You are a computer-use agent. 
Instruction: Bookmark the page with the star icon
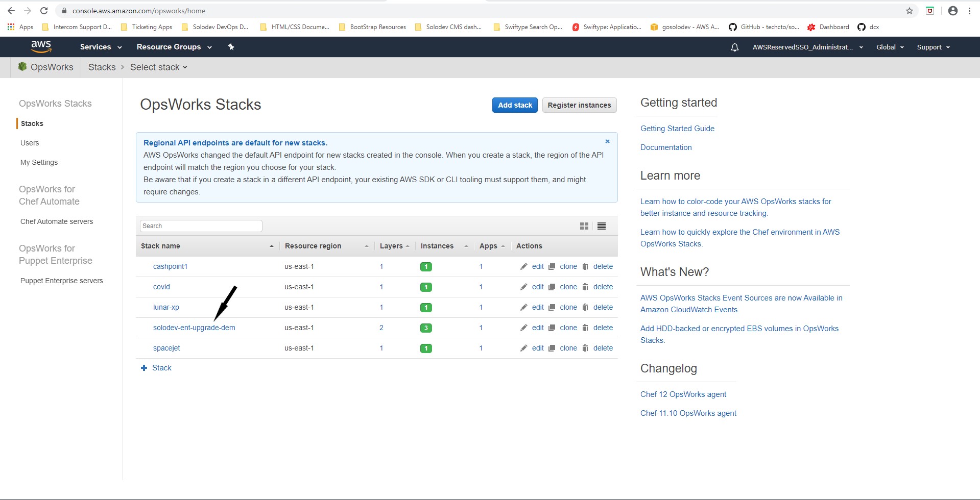[910, 11]
